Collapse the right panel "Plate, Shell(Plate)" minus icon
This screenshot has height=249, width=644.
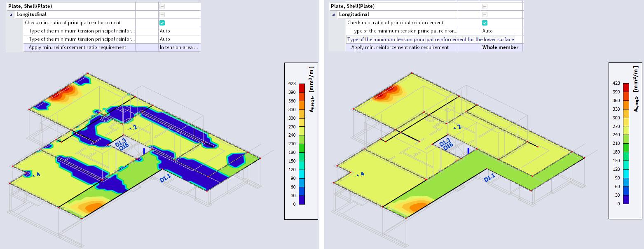(486, 6)
